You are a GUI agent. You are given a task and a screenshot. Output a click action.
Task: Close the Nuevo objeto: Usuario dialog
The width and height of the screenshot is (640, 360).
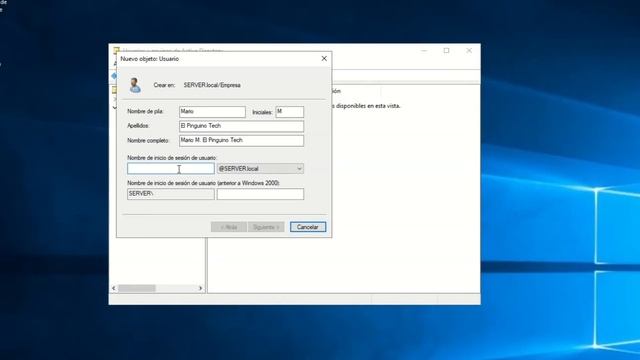click(324, 59)
